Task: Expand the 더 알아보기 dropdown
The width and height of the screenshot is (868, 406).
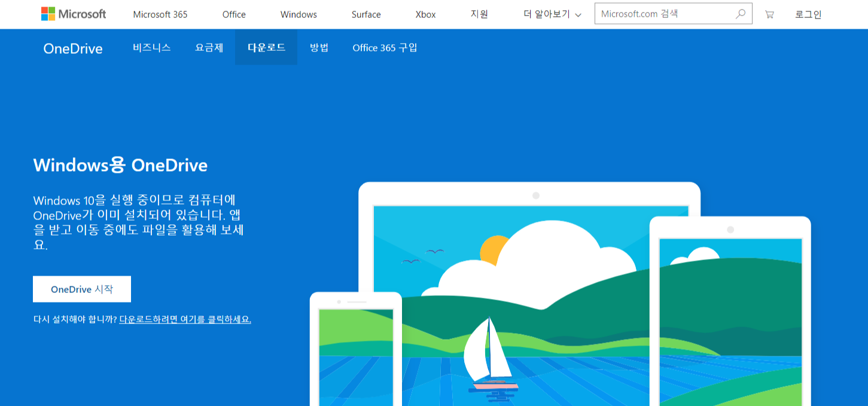Action: click(x=552, y=14)
